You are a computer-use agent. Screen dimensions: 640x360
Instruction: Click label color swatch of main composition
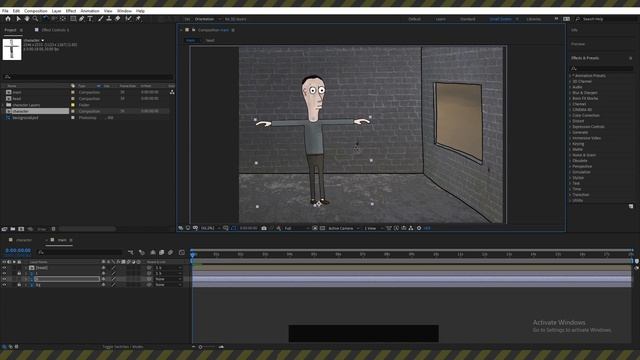73,93
